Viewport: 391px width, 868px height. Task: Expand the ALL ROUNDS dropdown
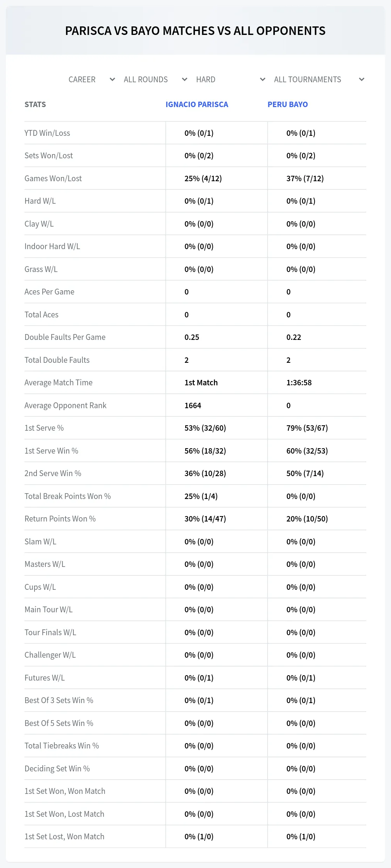click(x=155, y=80)
